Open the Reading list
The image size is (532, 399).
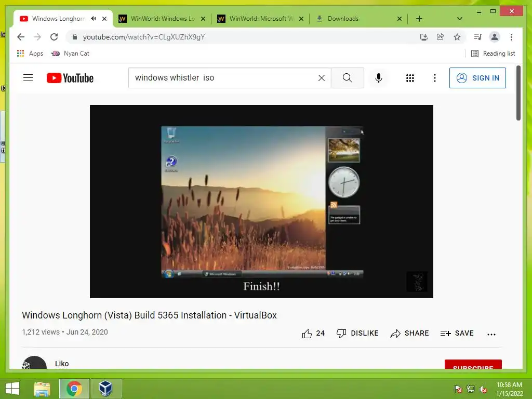pos(493,54)
